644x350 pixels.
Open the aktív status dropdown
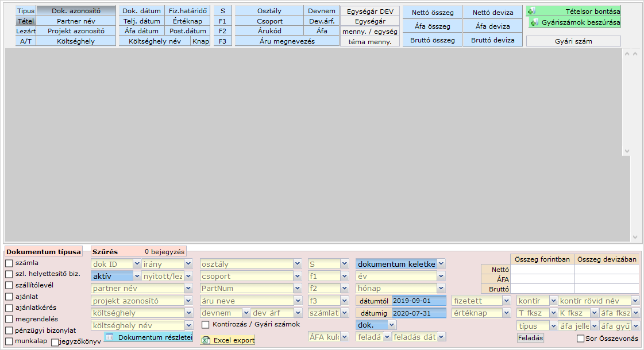[x=136, y=276]
